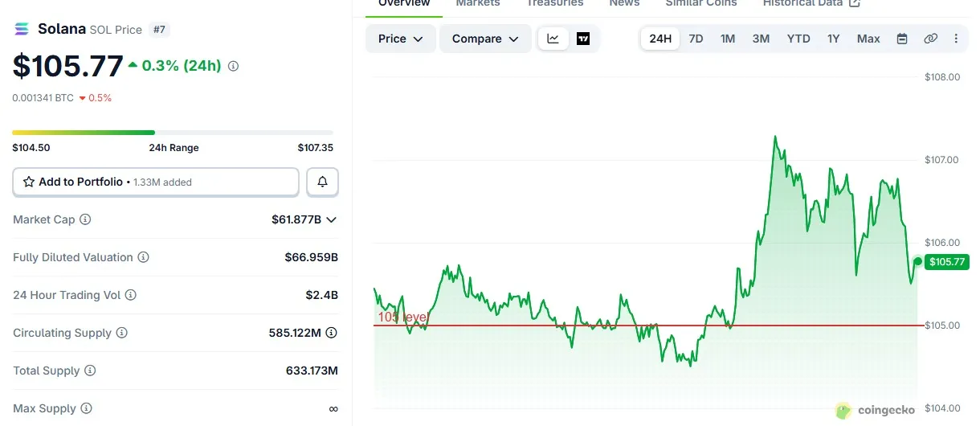Image resolution: width=980 pixels, height=426 pixels.
Task: Click info icon next to Fully Diluted Valuation
Action: coord(143,257)
